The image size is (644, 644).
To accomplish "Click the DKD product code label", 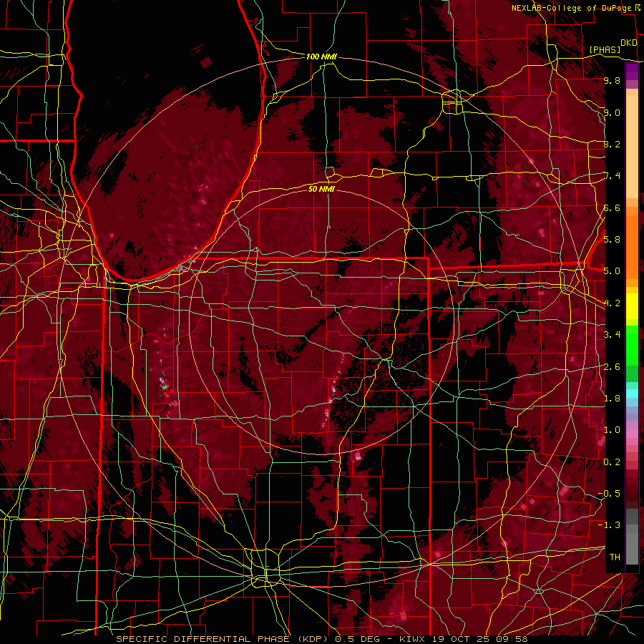I will [x=628, y=43].
